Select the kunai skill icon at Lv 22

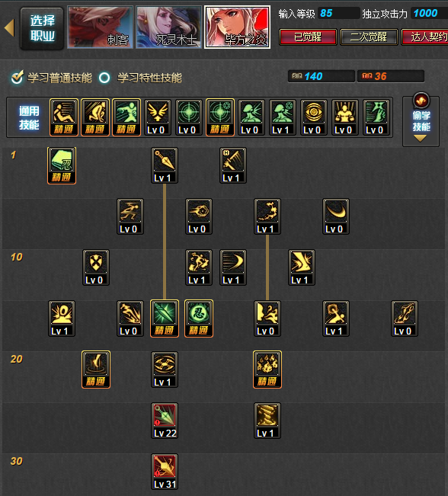click(165, 421)
